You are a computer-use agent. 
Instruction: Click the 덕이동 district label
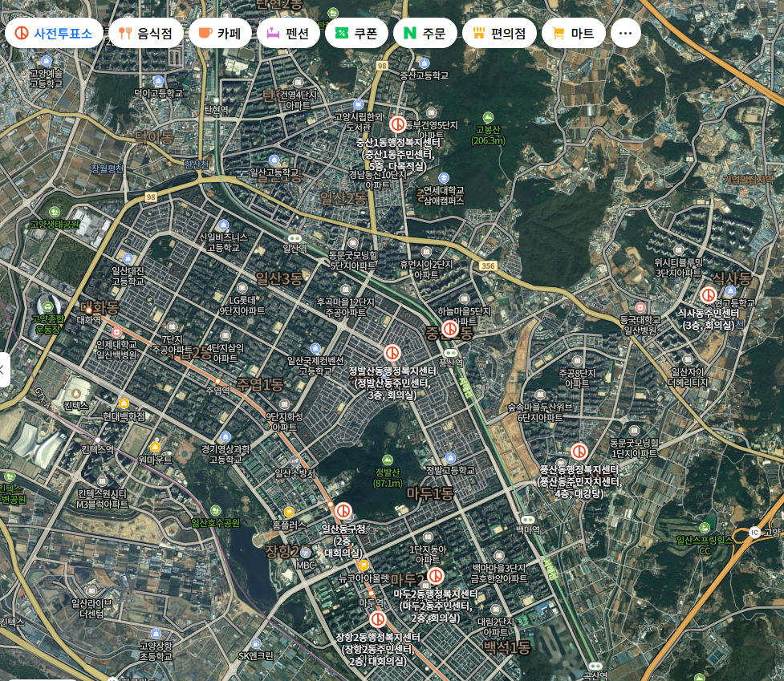(x=154, y=137)
